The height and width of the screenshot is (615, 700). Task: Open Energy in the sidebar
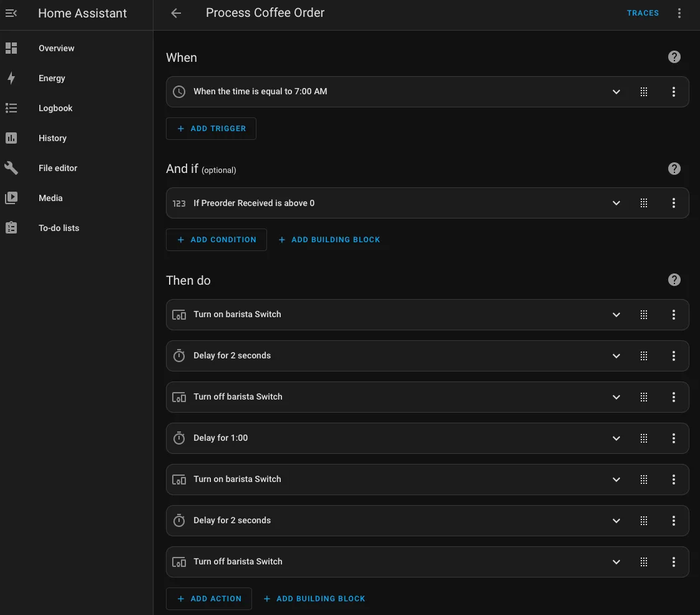click(52, 78)
